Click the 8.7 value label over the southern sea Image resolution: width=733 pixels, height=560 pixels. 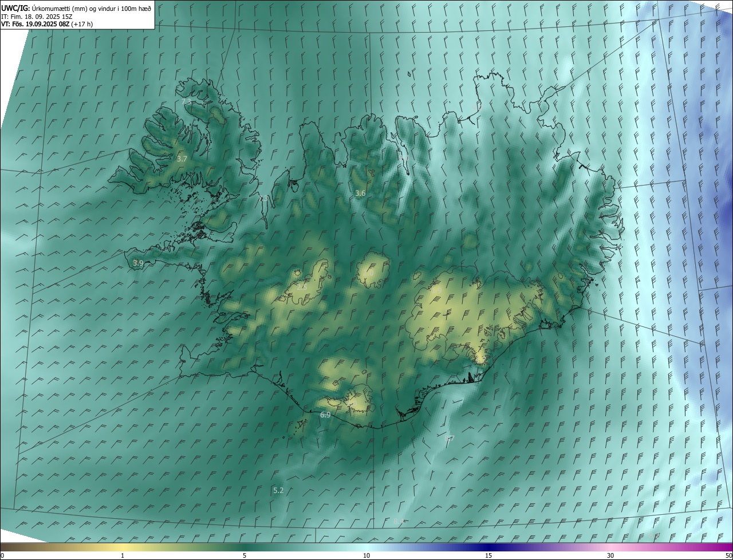click(x=449, y=439)
